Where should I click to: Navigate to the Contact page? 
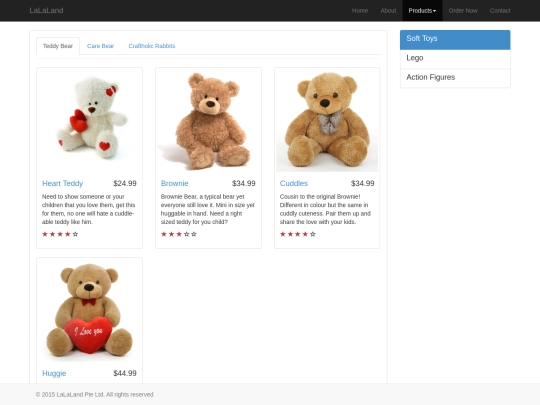point(500,11)
